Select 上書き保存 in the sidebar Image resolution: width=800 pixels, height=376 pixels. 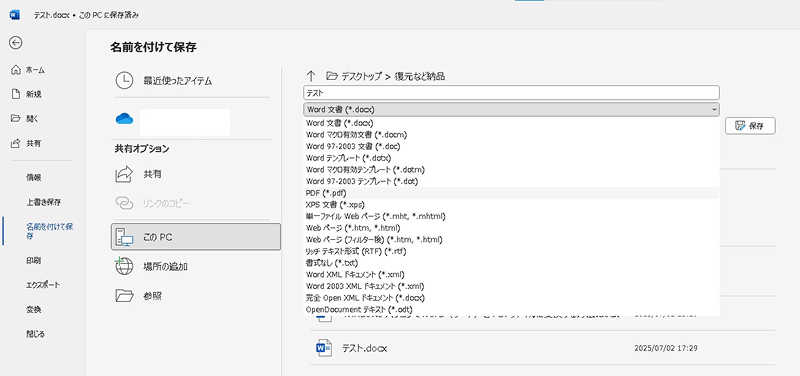tap(43, 202)
